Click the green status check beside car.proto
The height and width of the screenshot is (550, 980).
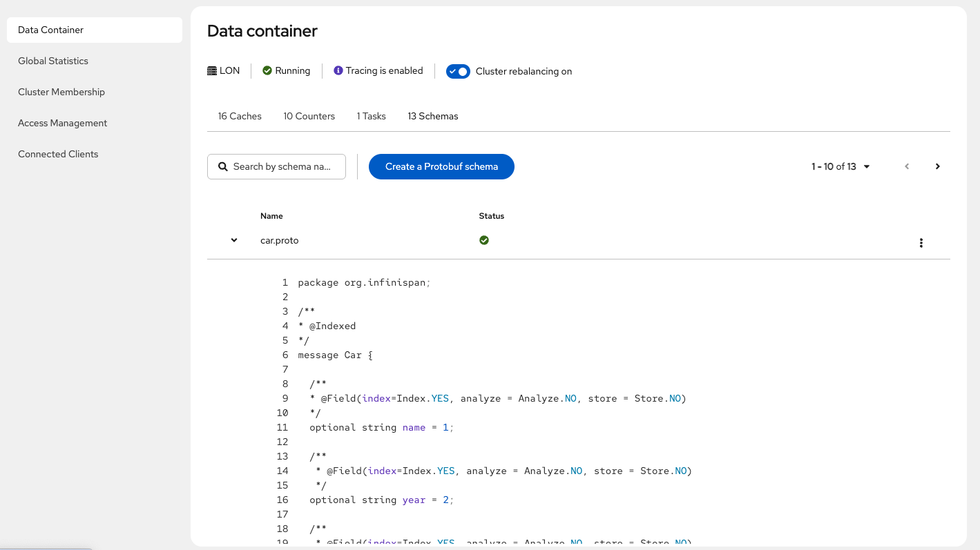click(x=484, y=240)
